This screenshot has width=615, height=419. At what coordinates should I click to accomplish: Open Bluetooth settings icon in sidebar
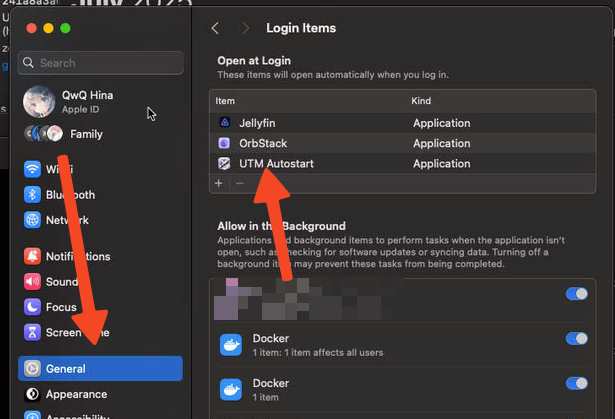(32, 195)
